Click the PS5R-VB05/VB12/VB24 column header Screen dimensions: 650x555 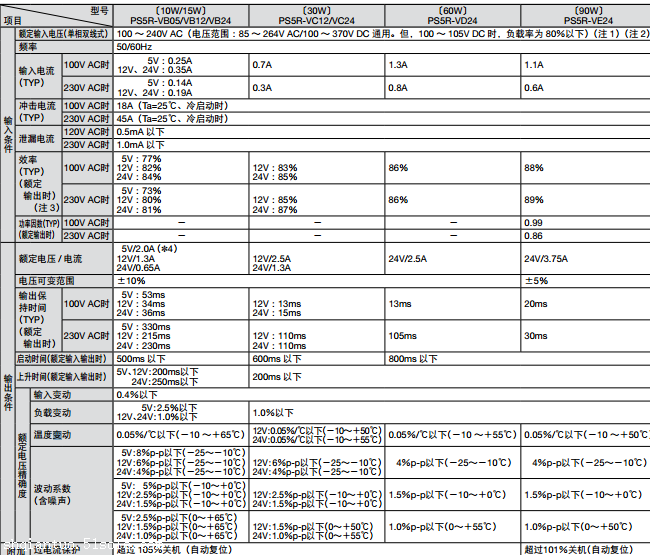181,16
